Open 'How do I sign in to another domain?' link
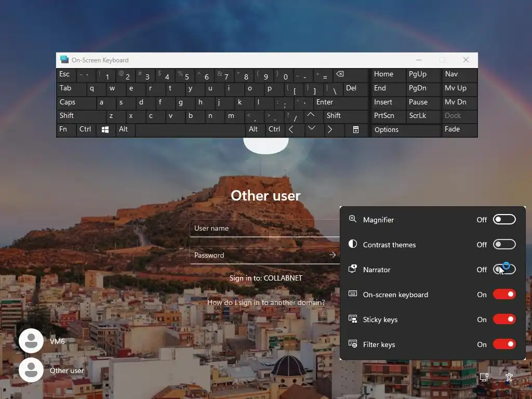This screenshot has width=532, height=399. (266, 302)
